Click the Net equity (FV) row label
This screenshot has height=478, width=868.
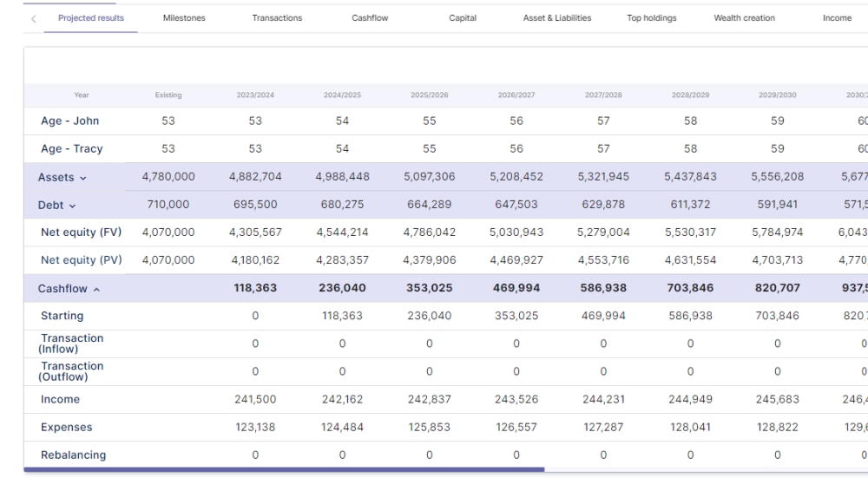pyautogui.click(x=81, y=232)
